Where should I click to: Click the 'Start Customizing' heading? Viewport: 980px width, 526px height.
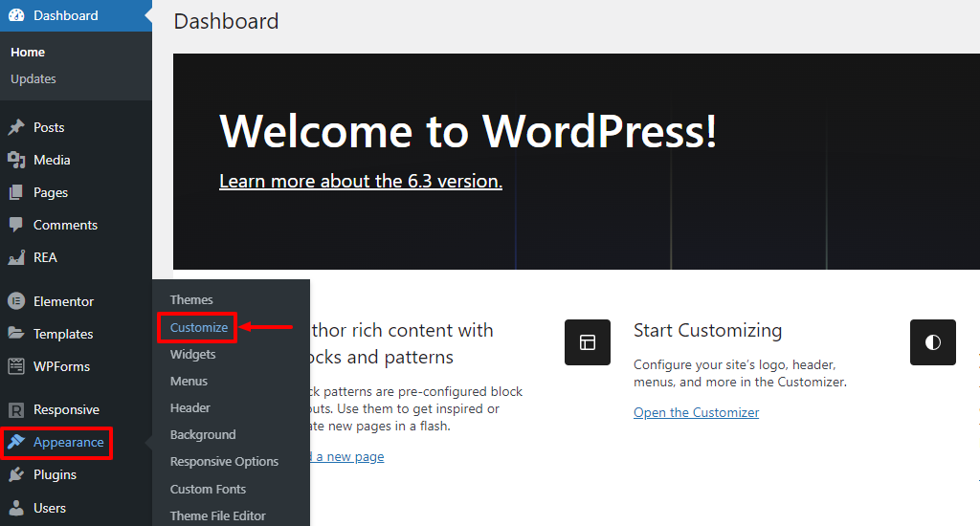pyautogui.click(x=707, y=331)
